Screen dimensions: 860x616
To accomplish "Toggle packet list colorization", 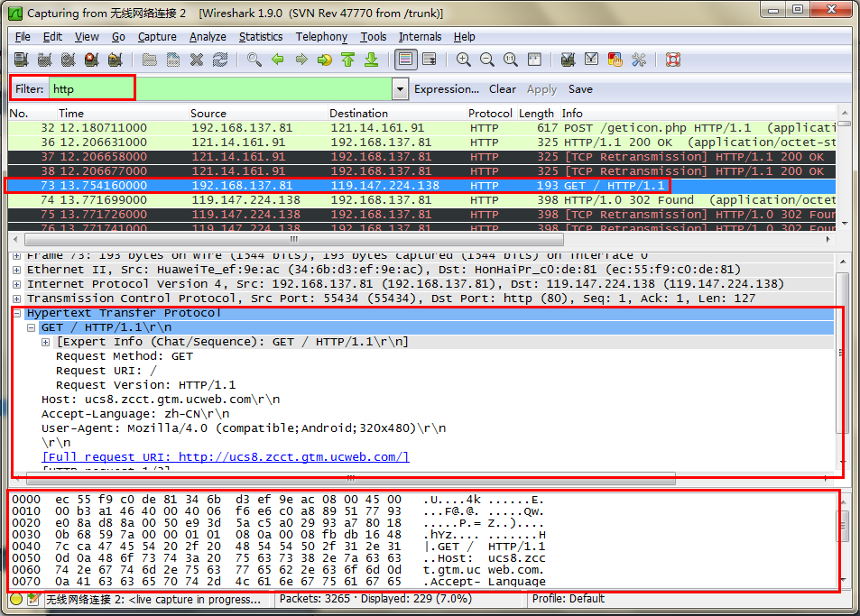I will click(406, 60).
